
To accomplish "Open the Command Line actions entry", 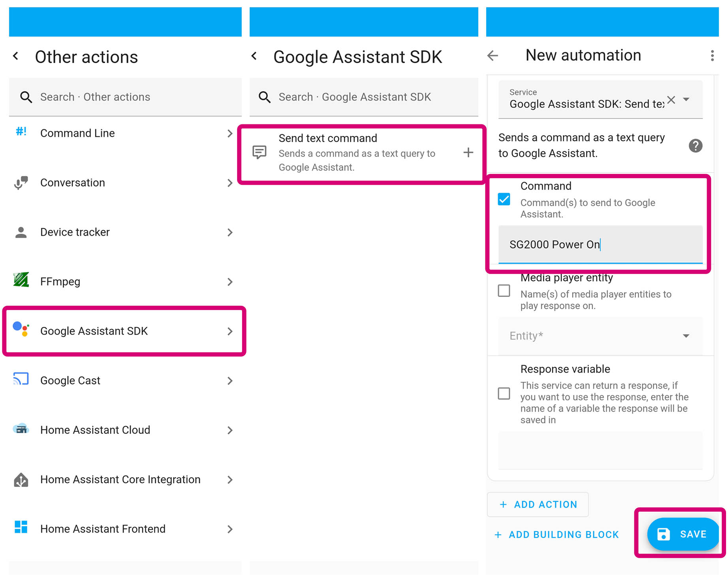I will tap(125, 133).
